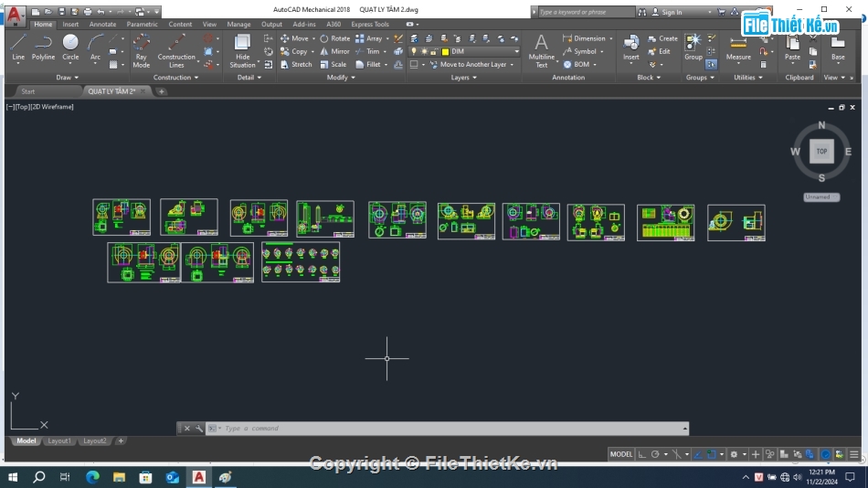The image size is (868, 488).
Task: Toggle object snap tracking in status bar
Action: click(698, 454)
